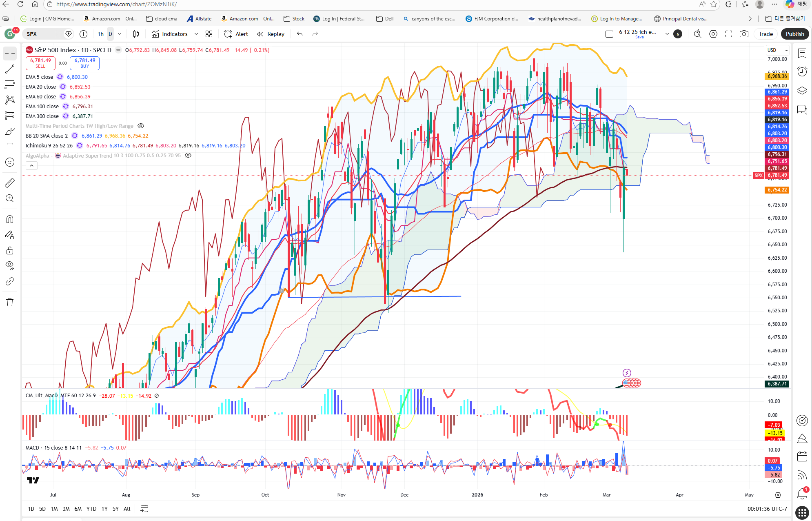Show the hidden AlgoAlpha SuperTrend indicator
The height and width of the screenshot is (521, 812).
[188, 156]
